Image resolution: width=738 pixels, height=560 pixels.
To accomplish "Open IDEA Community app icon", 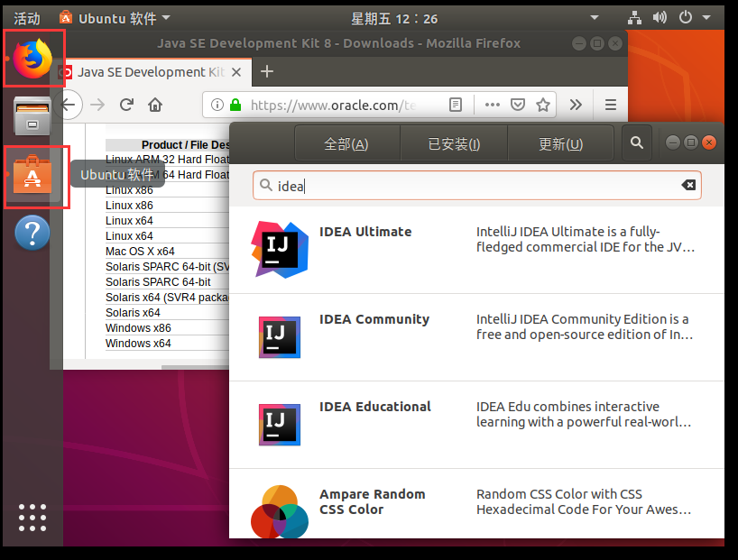I will (x=280, y=337).
